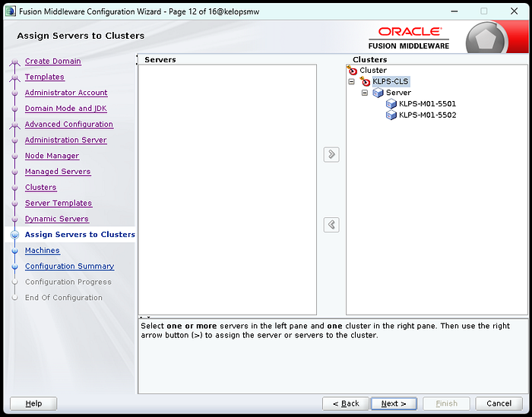Open Configuration Summary step
The width and height of the screenshot is (532, 417).
point(70,266)
